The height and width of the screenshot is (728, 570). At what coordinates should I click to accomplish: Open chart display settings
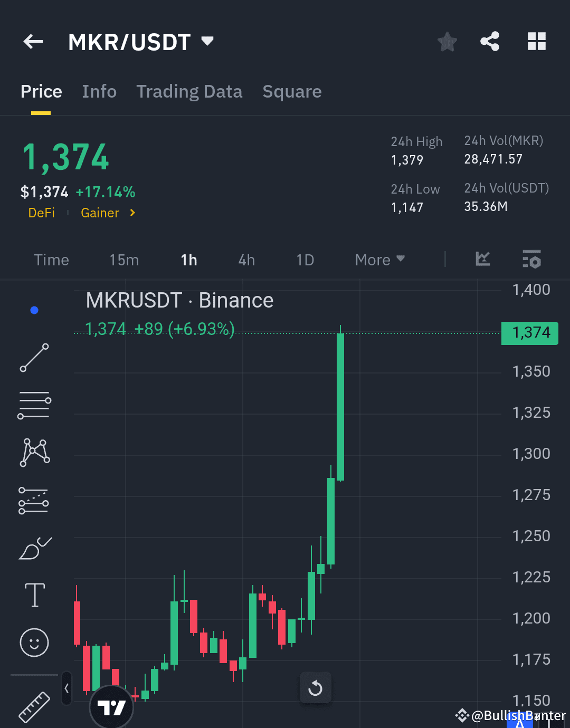[531, 260]
